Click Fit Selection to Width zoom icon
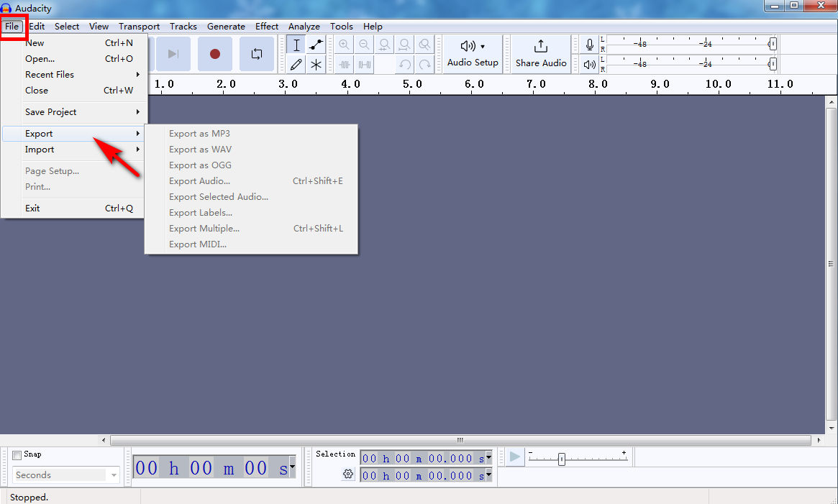Image resolution: width=838 pixels, height=504 pixels. click(384, 45)
